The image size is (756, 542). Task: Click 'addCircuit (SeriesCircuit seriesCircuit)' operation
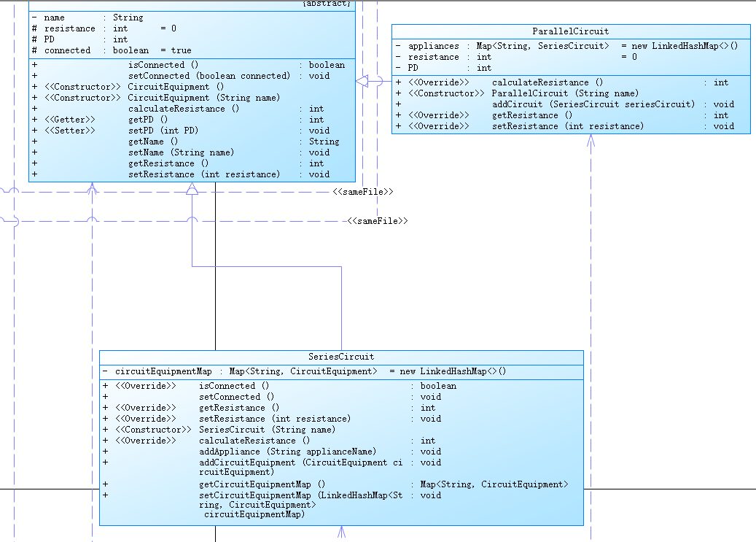coord(564,104)
